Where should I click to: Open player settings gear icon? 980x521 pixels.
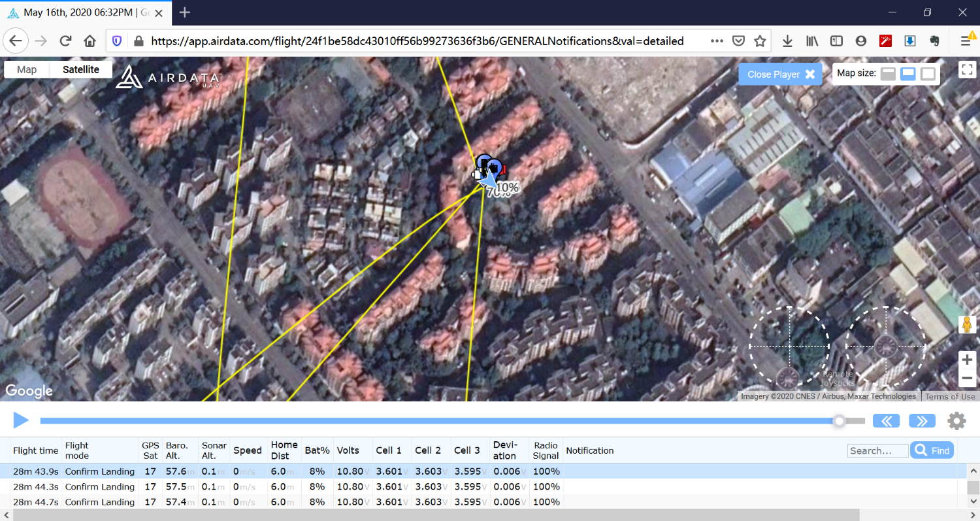coord(956,421)
